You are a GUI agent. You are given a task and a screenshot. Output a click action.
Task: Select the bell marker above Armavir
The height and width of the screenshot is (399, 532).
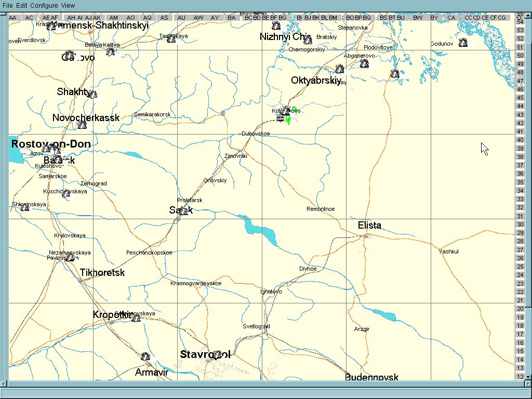145,356
